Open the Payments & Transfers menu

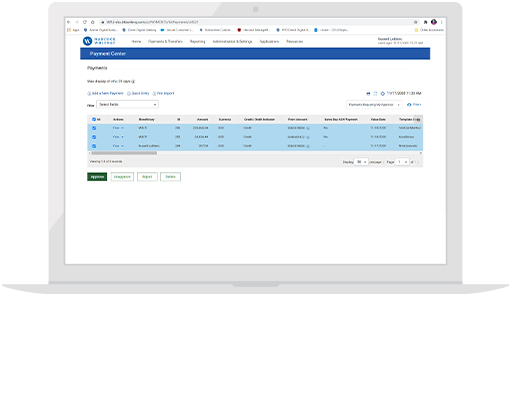(165, 42)
